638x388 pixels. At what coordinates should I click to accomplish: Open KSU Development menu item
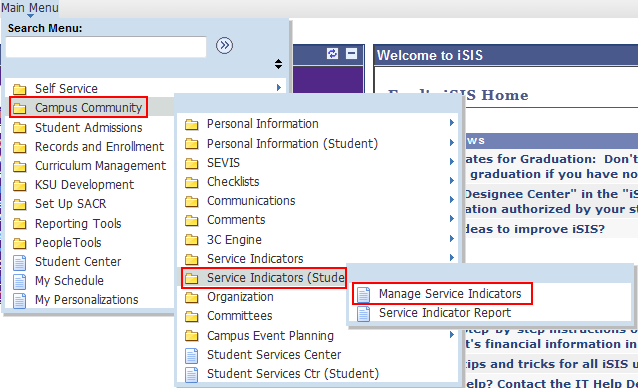click(84, 185)
